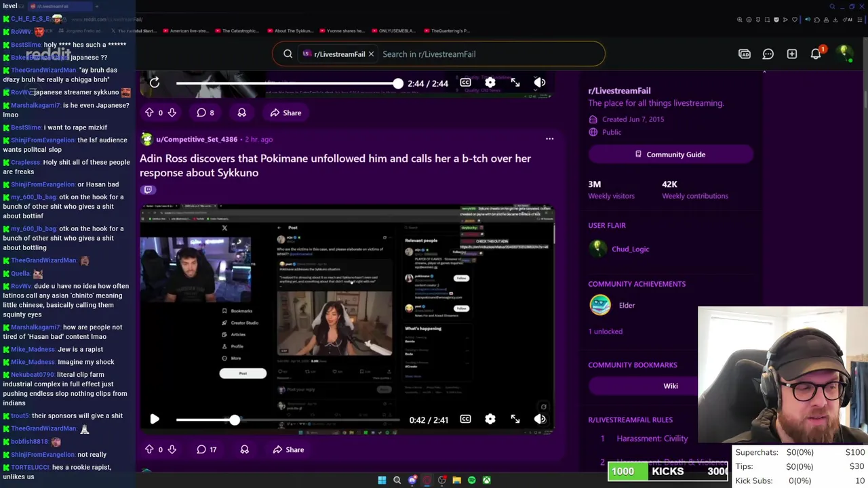Open the r/LivestreamFail sidebar title
Viewport: 868px width, 488px height.
(619, 91)
